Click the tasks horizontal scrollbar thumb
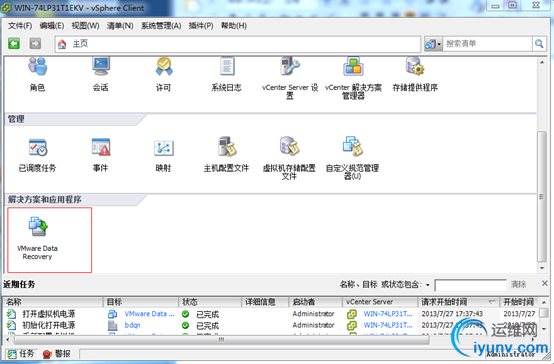 point(222,340)
